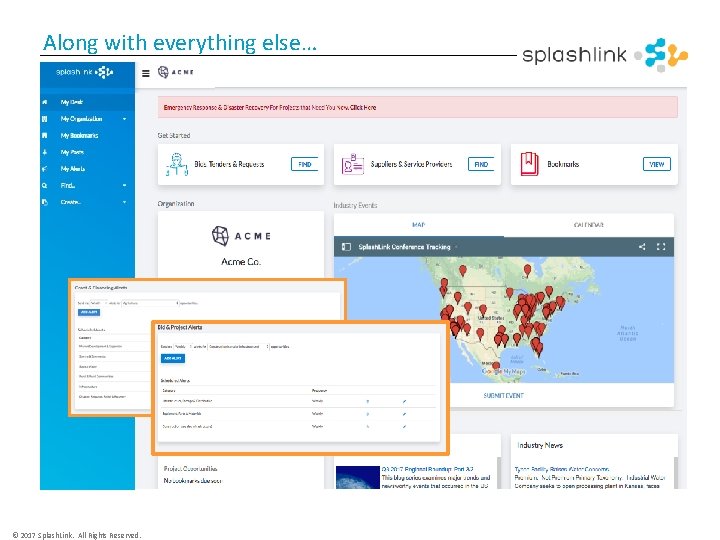
Task: Open category dropdown in Bid & Project Alerts
Action: tap(238, 347)
